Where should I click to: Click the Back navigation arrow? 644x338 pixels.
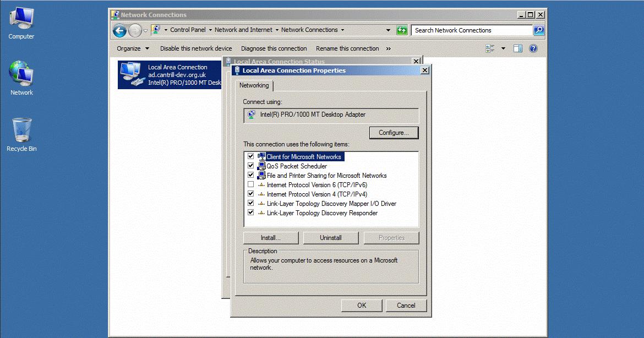pyautogui.click(x=119, y=30)
